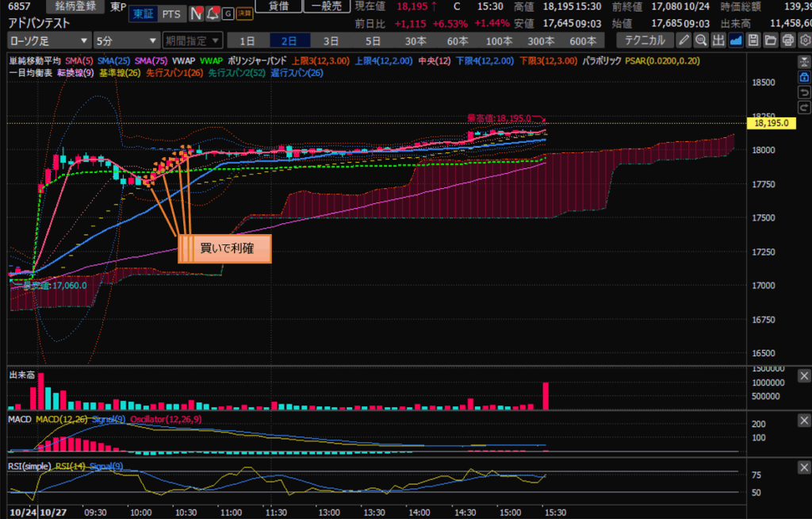Screen dimensions: 812x519
Task: Open the ローソク足 chart type dropdown
Action: pos(49,40)
